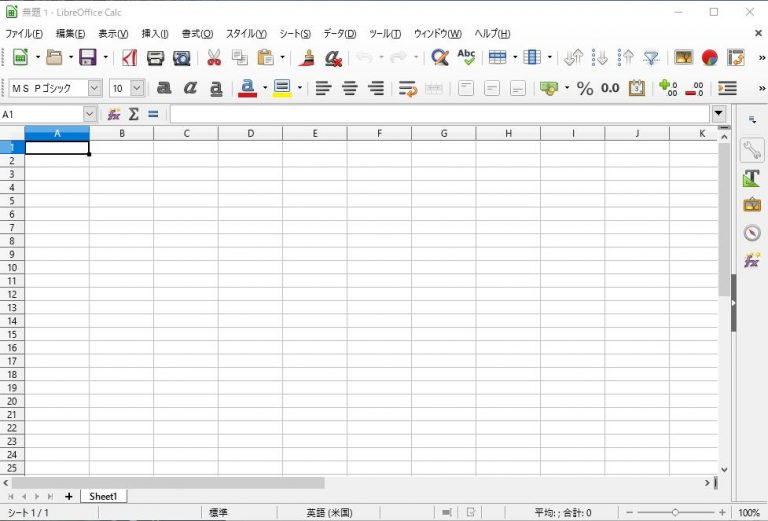Insert a pivot table icon
This screenshot has width=768, height=521.
point(736,58)
